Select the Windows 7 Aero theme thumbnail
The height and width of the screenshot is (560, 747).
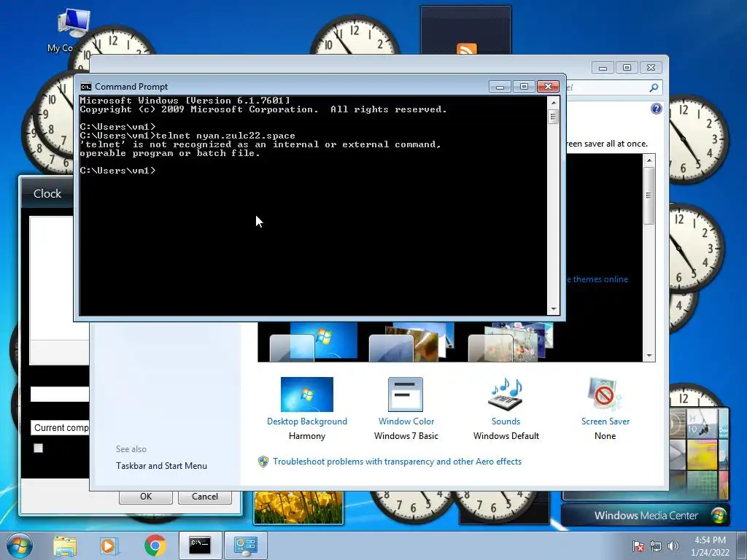tap(313, 342)
